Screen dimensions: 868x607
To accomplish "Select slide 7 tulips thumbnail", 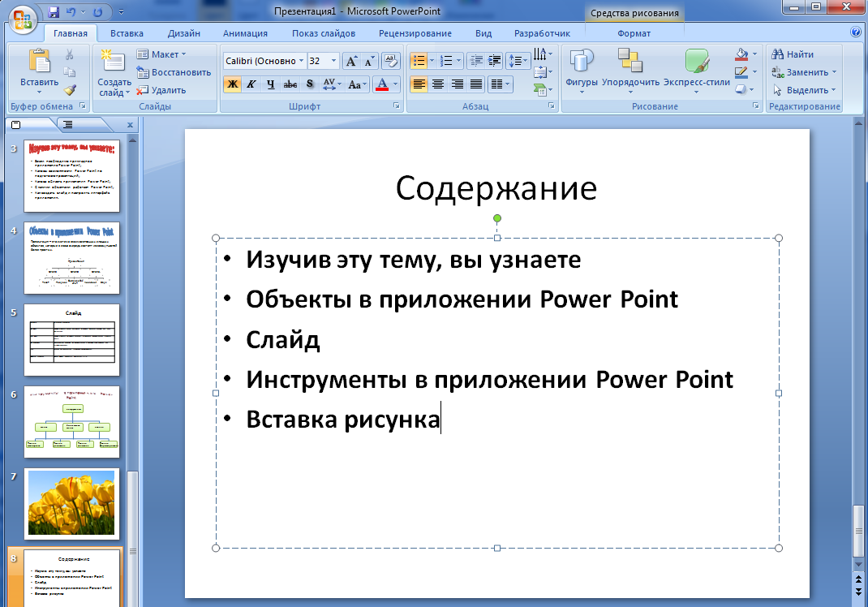I will coord(71,503).
